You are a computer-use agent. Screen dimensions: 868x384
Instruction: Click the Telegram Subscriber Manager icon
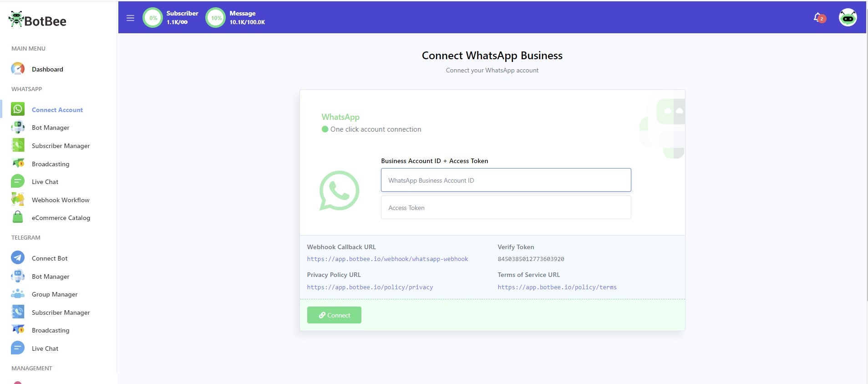18,312
